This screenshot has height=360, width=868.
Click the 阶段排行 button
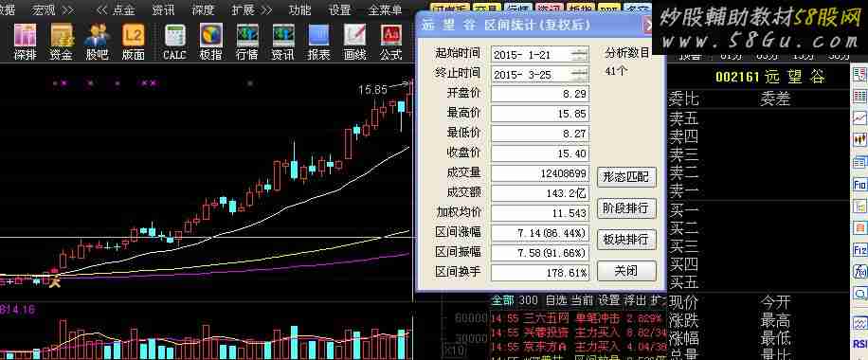(x=626, y=208)
